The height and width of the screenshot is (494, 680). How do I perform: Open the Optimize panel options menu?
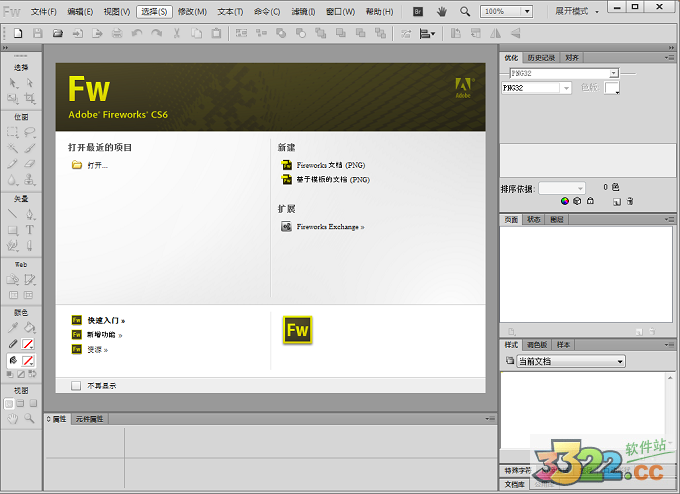[x=669, y=58]
